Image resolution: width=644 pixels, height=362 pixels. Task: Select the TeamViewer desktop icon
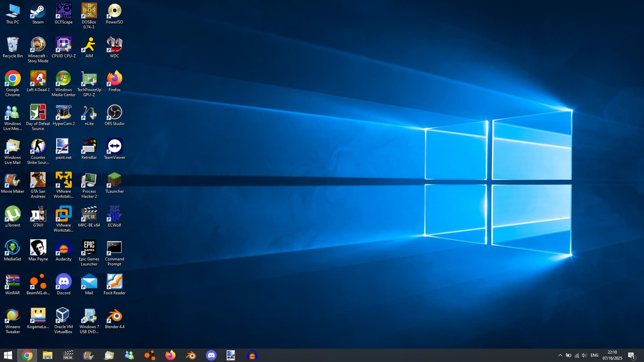click(x=114, y=146)
